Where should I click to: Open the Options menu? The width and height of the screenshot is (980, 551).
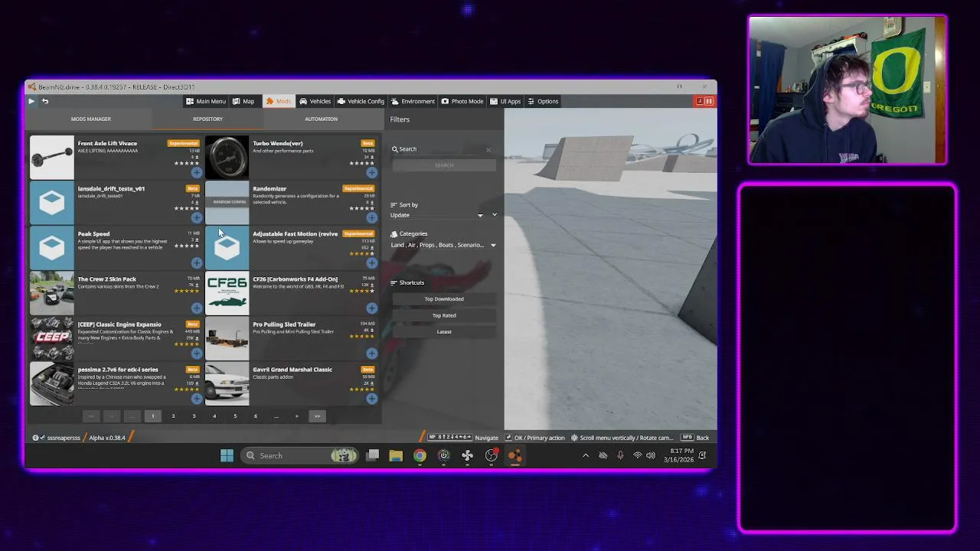[x=542, y=101]
